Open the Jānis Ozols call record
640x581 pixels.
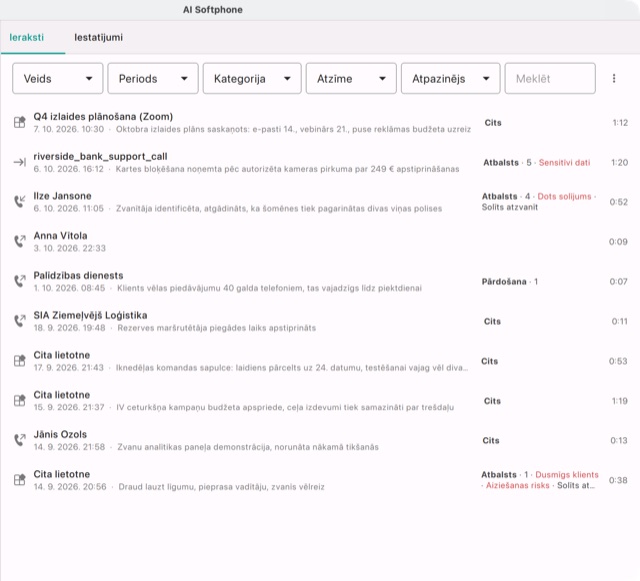click(320, 440)
